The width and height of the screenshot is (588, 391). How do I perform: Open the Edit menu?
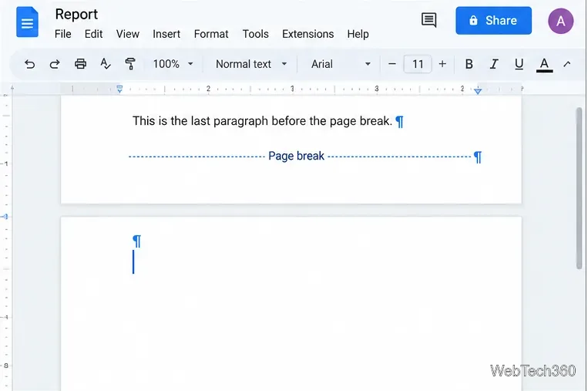(93, 34)
